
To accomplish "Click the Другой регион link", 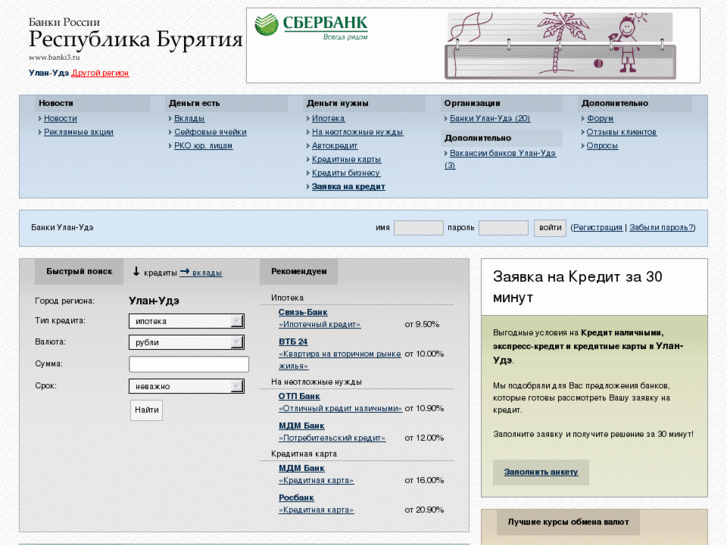I will (100, 73).
